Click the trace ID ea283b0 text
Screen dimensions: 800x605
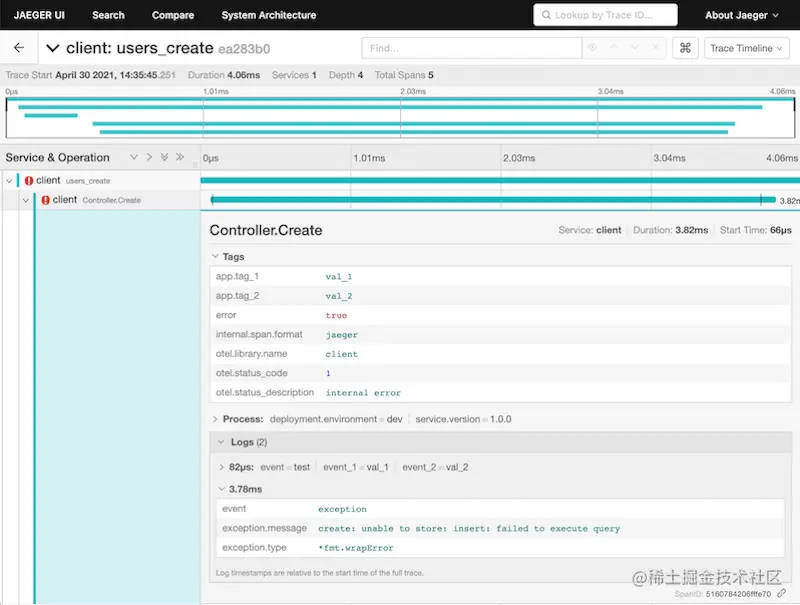tap(244, 49)
